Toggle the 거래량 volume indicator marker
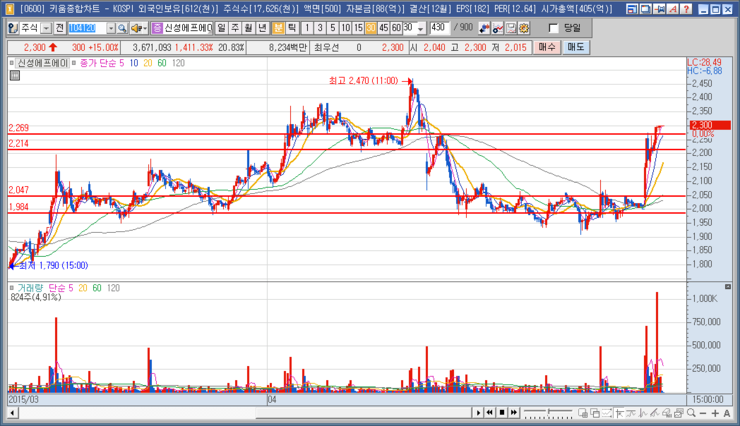 click(12, 288)
